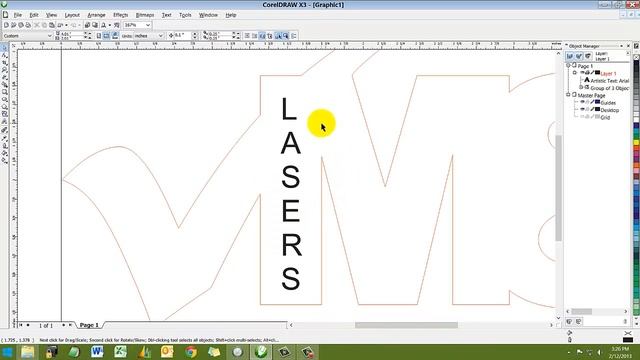Toggle Show Object Properties in Object Manager
The width and height of the screenshot is (640, 360).
tap(570, 56)
